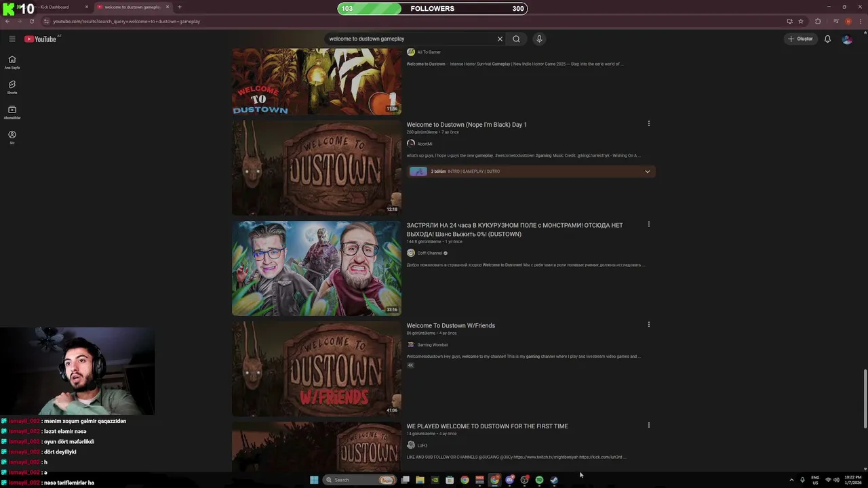The width and height of the screenshot is (868, 488).
Task: Start voice search with the microphone icon
Action: point(539,39)
